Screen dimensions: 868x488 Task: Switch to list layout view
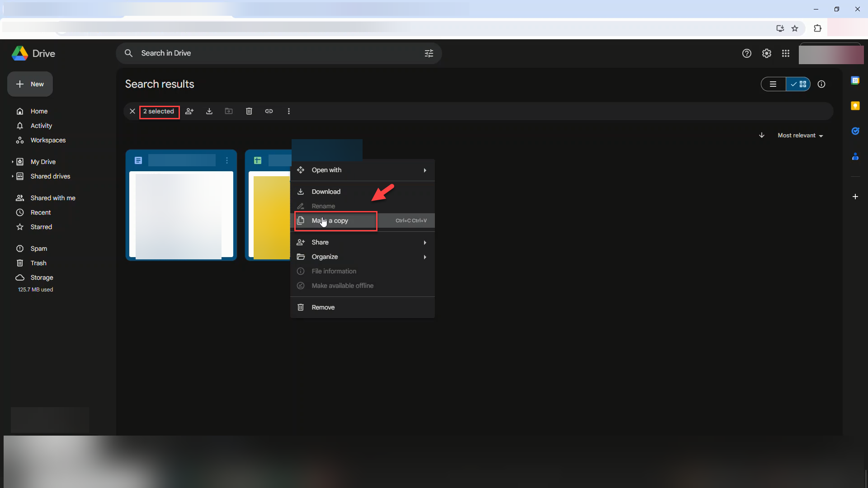pos(773,84)
